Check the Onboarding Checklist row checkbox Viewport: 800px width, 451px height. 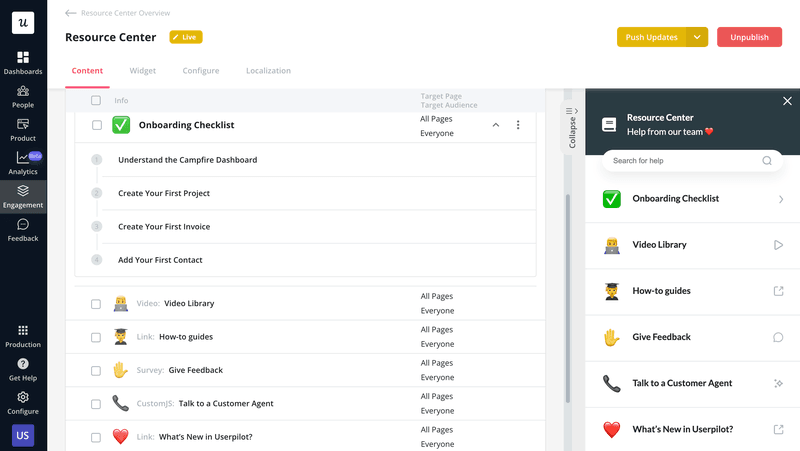click(97, 125)
